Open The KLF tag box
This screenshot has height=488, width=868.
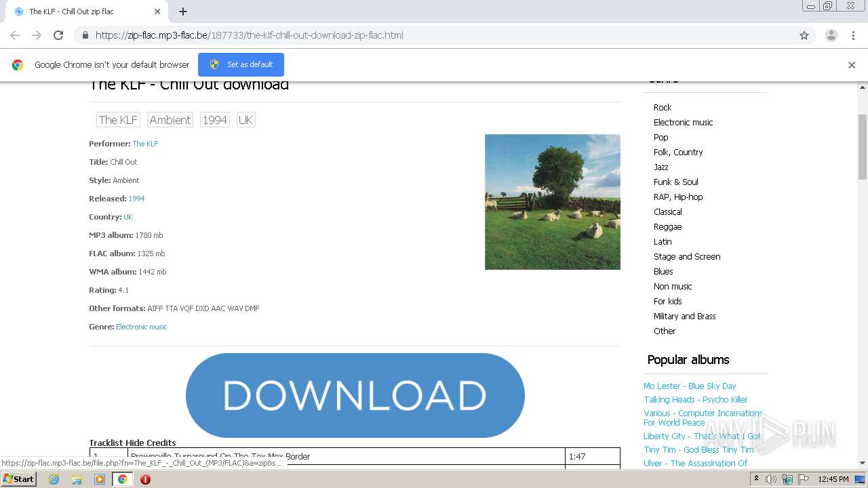pyautogui.click(x=118, y=120)
